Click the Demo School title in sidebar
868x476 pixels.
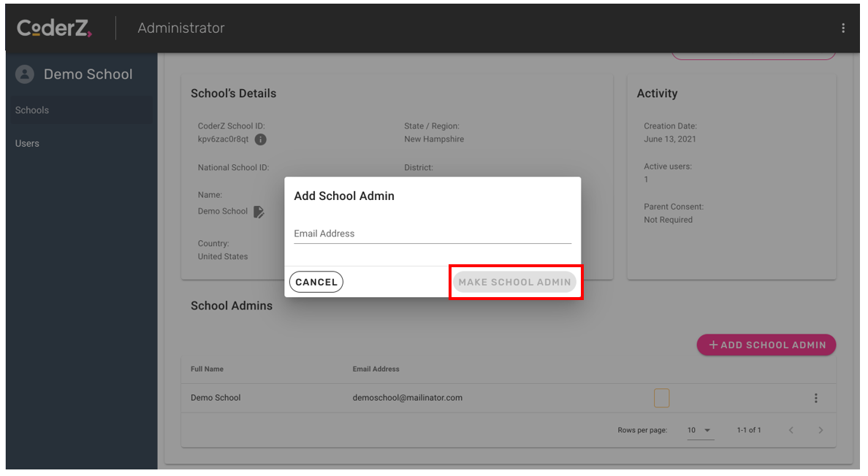pyautogui.click(x=88, y=74)
